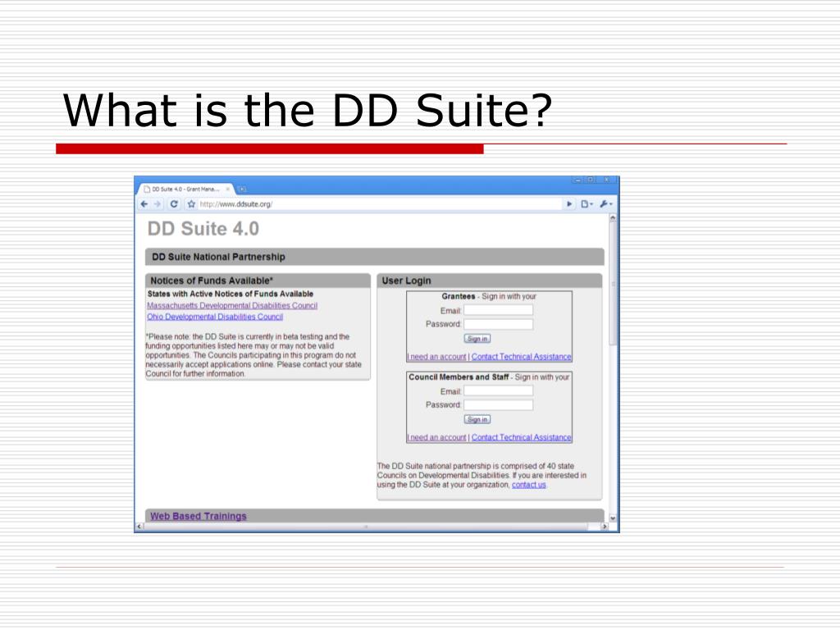Screen dimensions: 840x630
Task: Click Council Members 'I need an account' link
Action: coord(436,438)
